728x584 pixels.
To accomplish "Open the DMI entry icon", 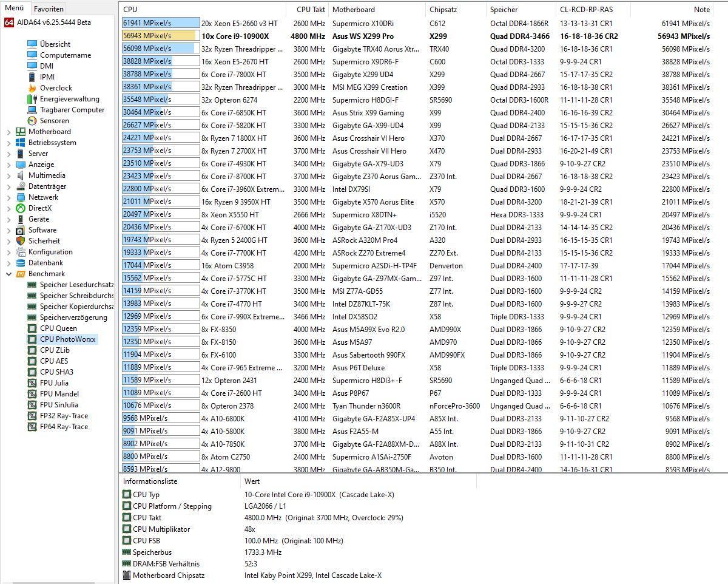I will point(32,66).
